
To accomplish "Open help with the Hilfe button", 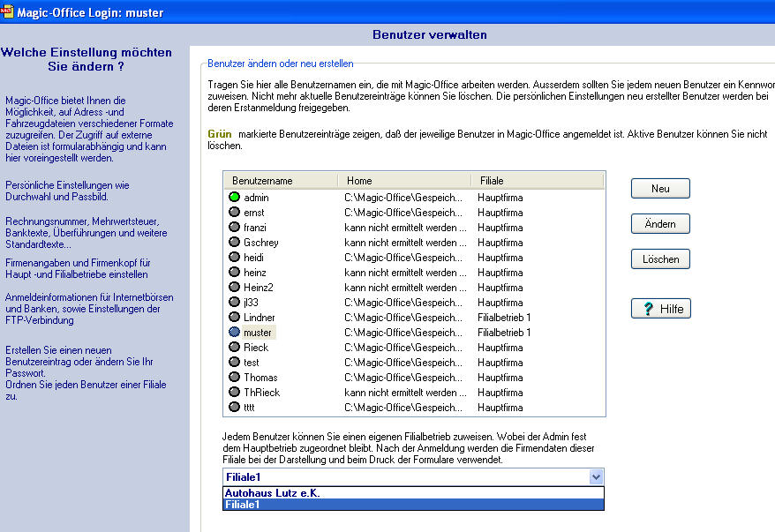I will point(661,309).
